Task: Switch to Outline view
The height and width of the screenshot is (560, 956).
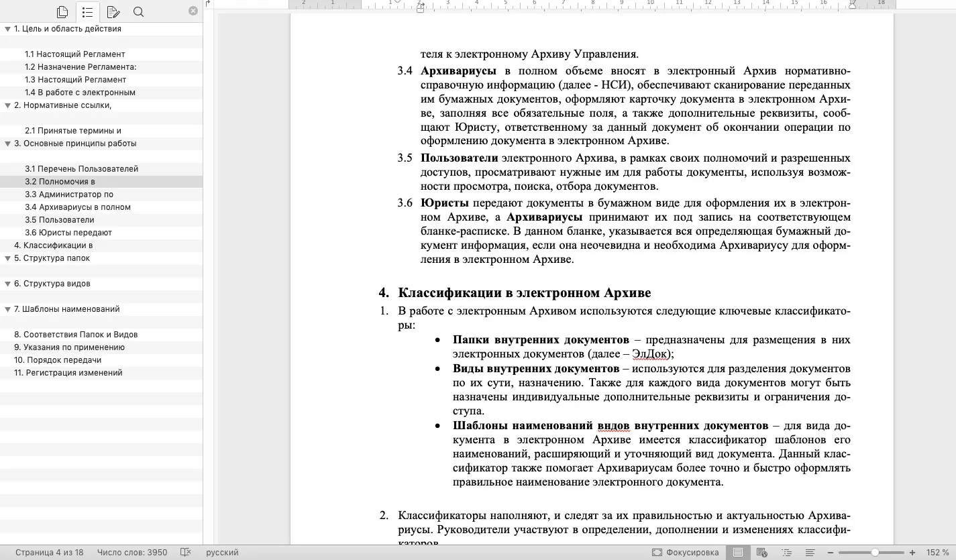Action: pos(786,553)
